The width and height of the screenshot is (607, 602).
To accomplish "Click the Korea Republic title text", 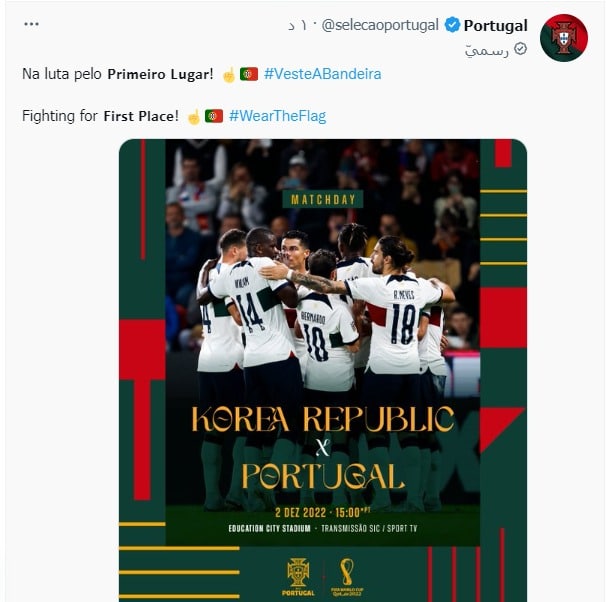I will coord(323,419).
